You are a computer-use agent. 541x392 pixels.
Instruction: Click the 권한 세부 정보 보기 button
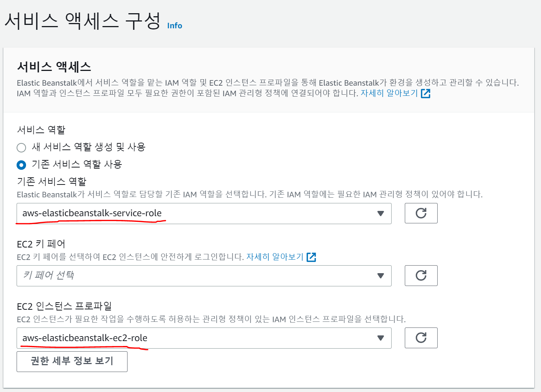coord(72,361)
